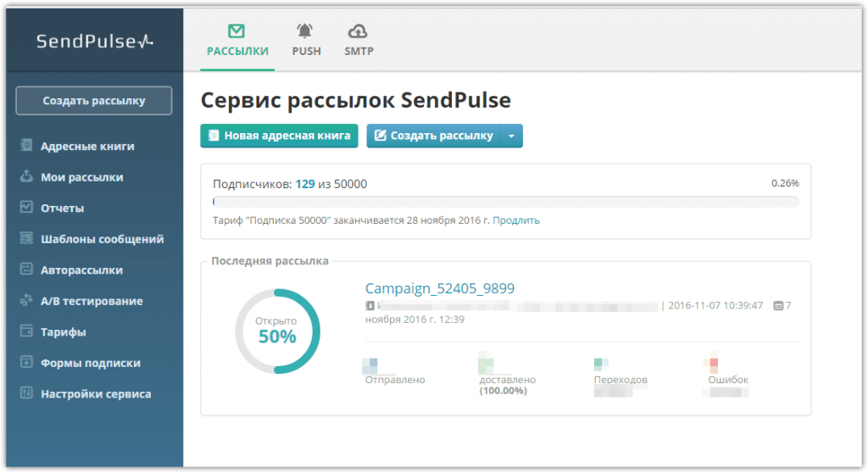Click the Авторассылки sidebar icon
This screenshot has height=473, width=868.
(26, 270)
